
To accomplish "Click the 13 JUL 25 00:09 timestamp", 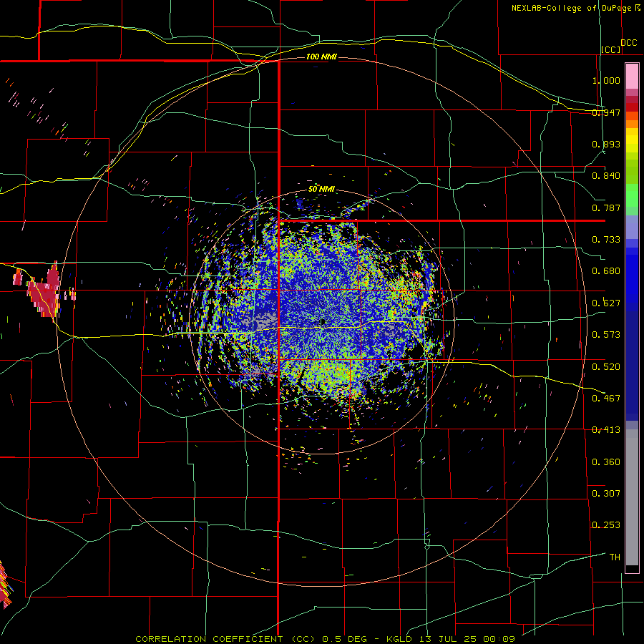I will coord(467,639).
